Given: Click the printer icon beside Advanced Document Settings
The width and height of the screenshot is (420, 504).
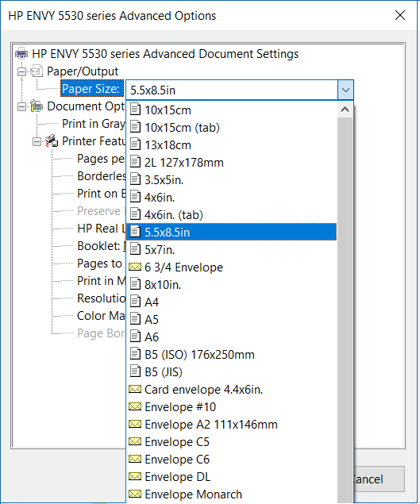Looking at the screenshot, I should point(21,53).
